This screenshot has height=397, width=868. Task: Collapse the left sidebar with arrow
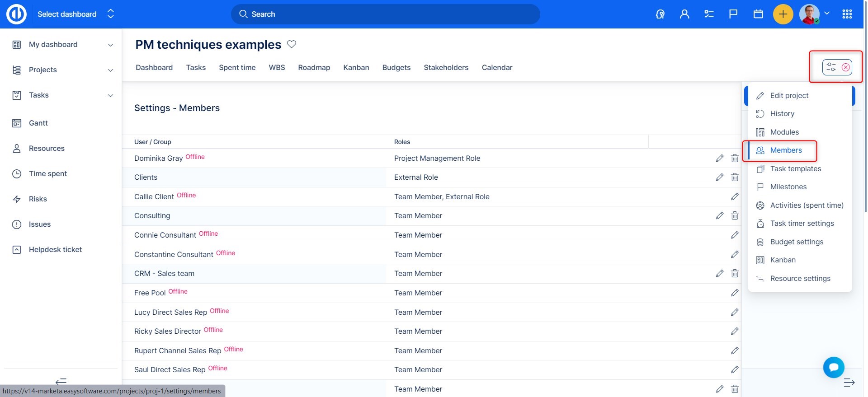[61, 382]
